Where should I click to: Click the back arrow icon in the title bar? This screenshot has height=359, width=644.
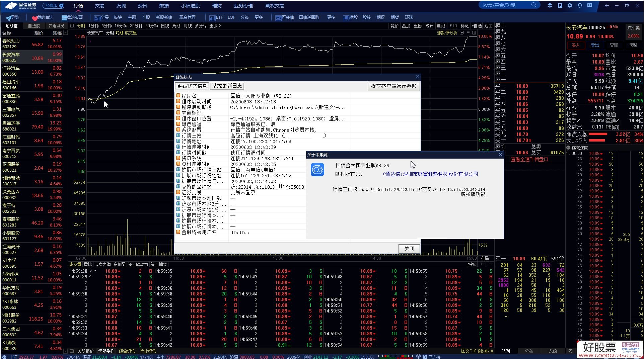click(607, 5)
